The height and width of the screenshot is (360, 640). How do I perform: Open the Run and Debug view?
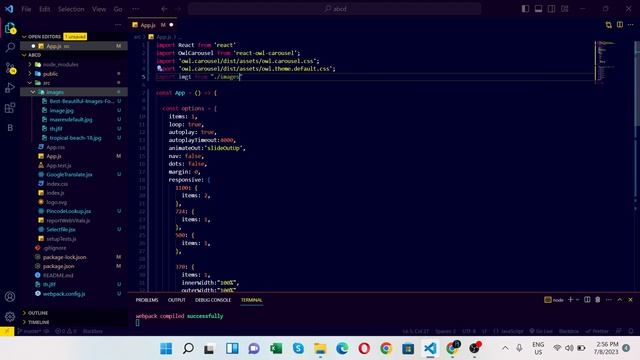tap(10, 88)
